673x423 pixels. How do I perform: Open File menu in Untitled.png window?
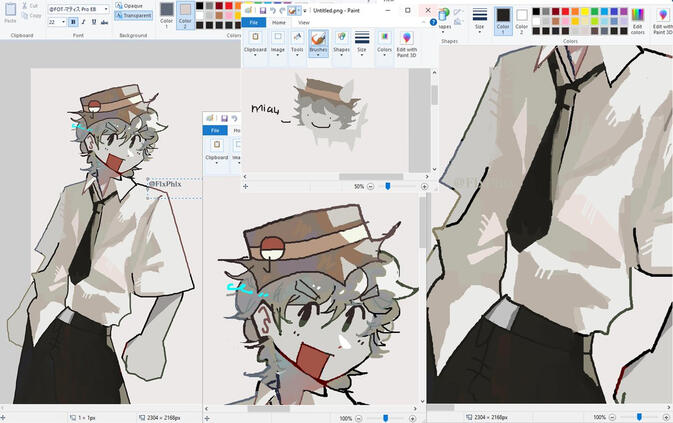tap(254, 22)
